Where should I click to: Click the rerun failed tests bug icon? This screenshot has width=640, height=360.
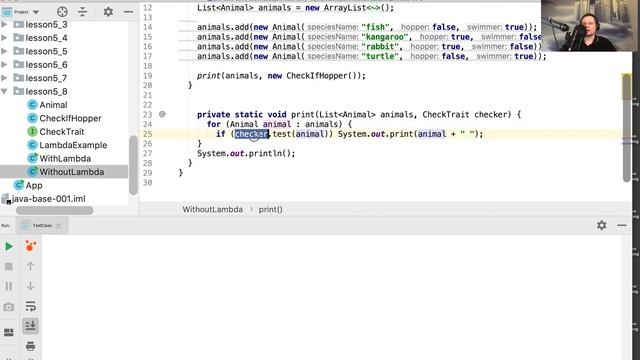[31, 246]
